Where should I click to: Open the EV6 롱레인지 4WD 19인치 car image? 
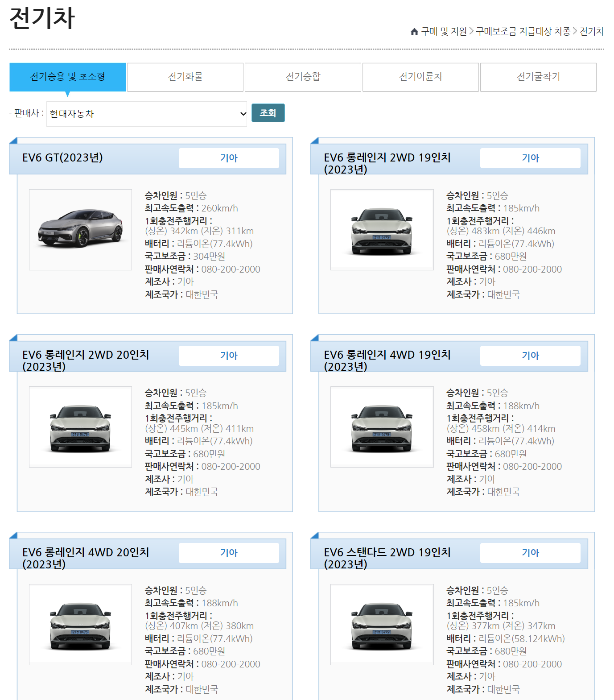coord(382,427)
